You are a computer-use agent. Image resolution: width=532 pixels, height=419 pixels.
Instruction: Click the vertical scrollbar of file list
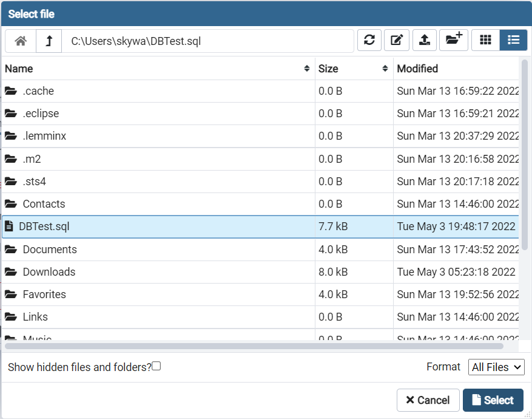pos(524,155)
